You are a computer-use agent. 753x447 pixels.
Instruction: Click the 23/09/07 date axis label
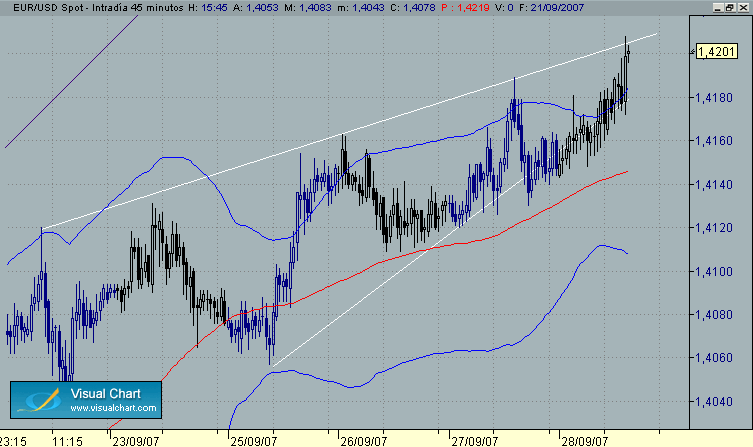pos(135,441)
